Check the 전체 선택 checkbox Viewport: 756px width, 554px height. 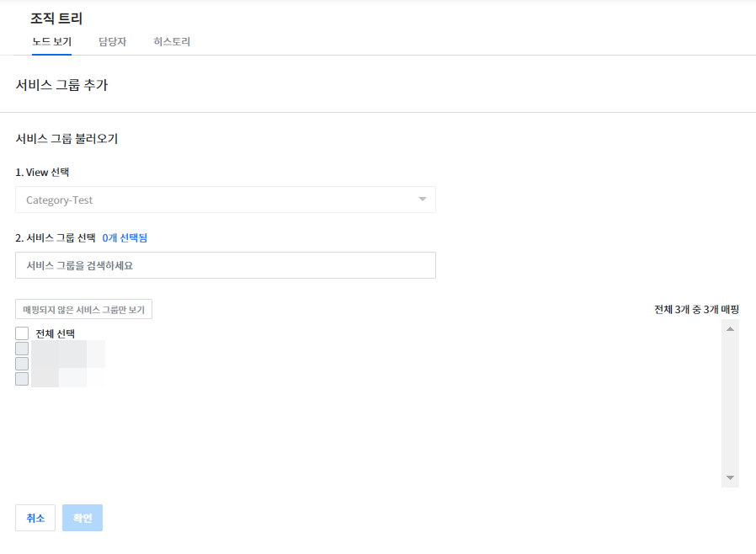tap(22, 333)
